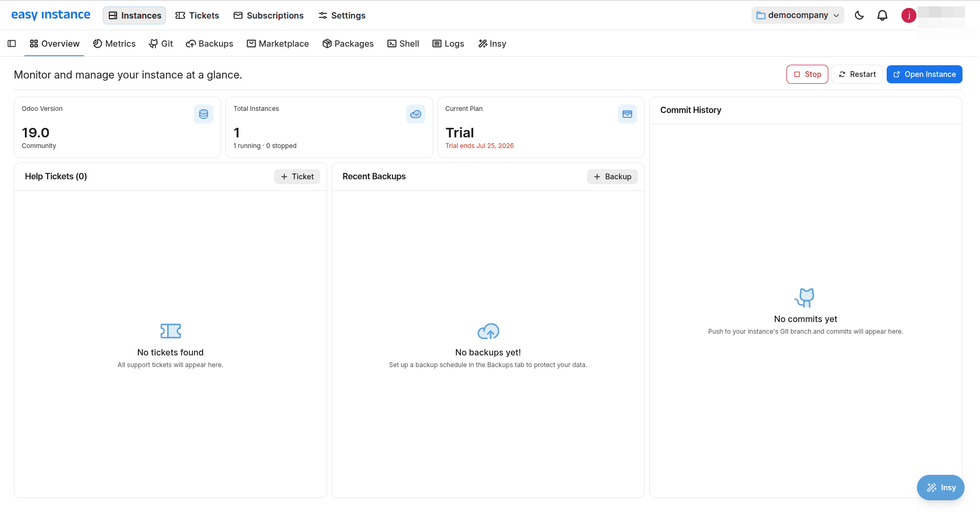This screenshot has height=513, width=980.
Task: Click the 'Trial ends Jul 25, 2026' text
Action: 479,146
